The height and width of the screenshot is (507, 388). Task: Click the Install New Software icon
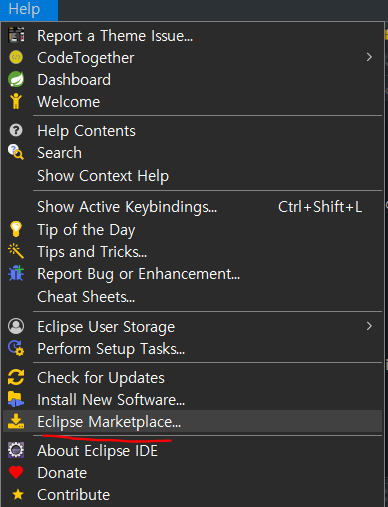click(16, 399)
